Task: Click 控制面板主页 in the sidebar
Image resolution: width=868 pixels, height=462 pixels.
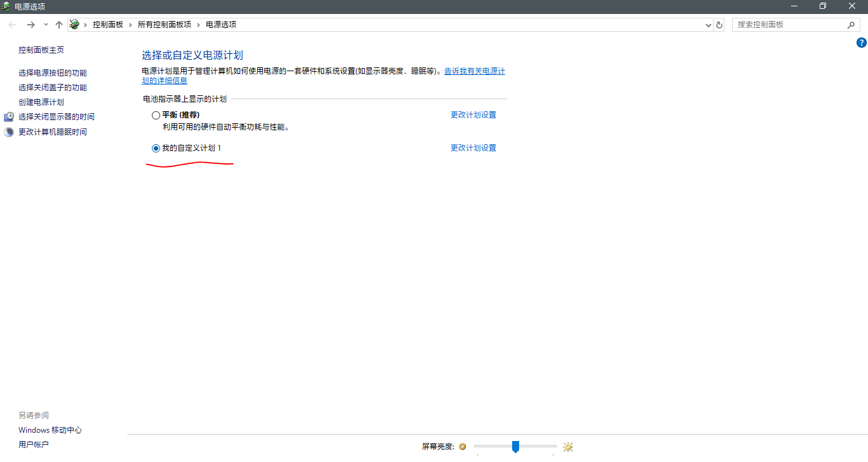Action: point(41,50)
